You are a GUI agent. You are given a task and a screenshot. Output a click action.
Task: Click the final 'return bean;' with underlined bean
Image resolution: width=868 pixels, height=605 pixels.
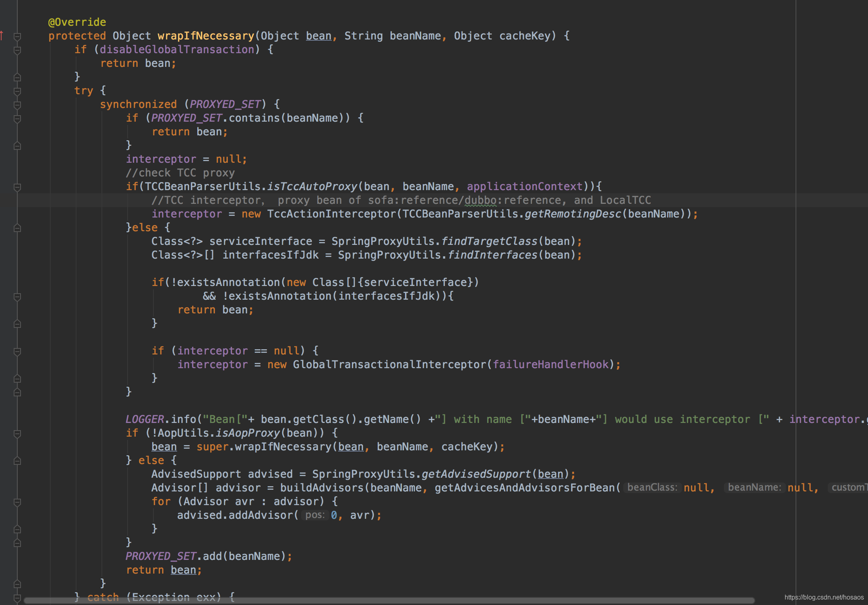164,570
